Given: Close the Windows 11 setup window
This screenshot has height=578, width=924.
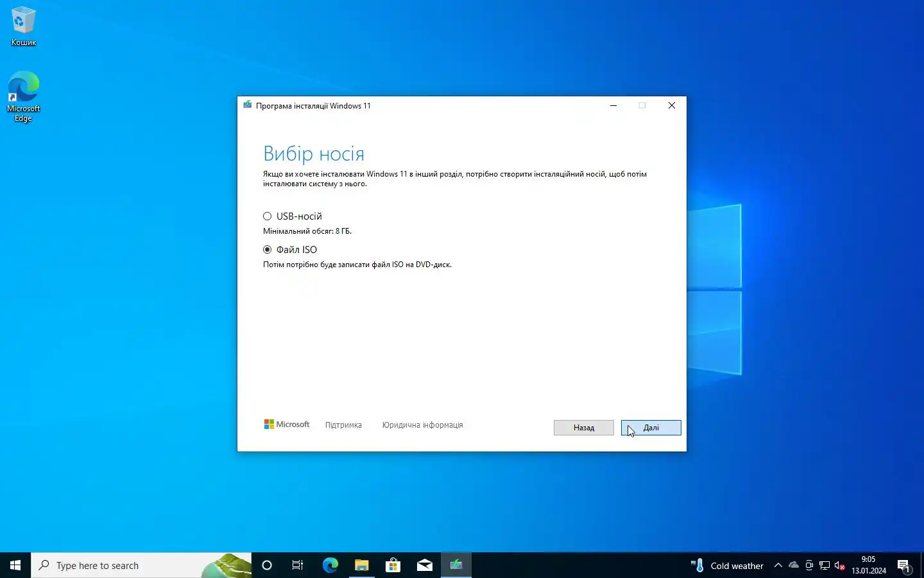Looking at the screenshot, I should point(671,105).
